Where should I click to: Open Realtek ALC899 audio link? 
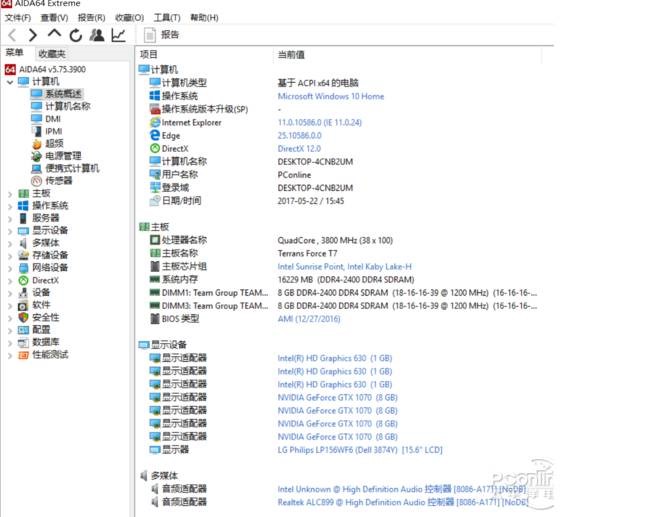coord(403,502)
